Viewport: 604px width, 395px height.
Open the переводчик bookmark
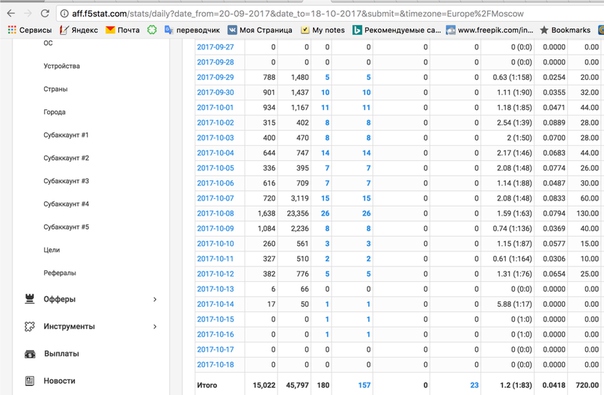(x=192, y=30)
